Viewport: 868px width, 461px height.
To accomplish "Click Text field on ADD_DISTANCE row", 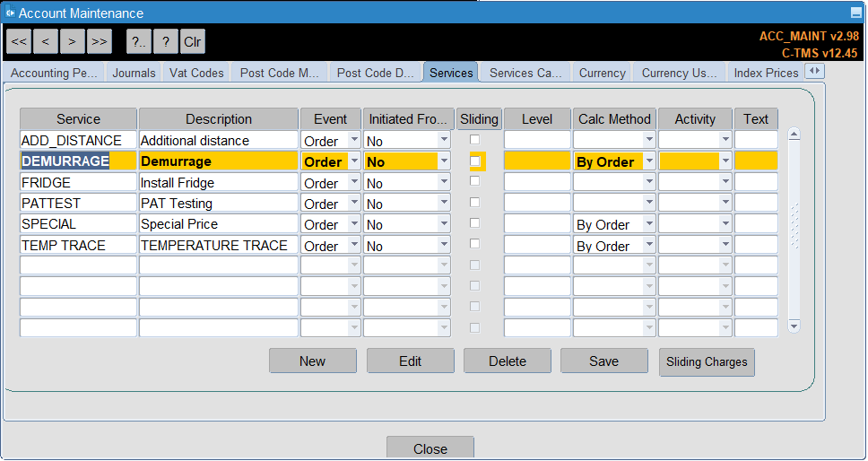I will point(756,140).
